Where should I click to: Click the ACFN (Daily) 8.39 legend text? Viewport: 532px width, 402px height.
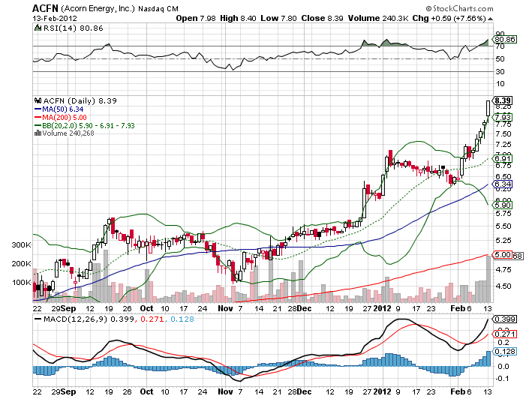[80, 100]
